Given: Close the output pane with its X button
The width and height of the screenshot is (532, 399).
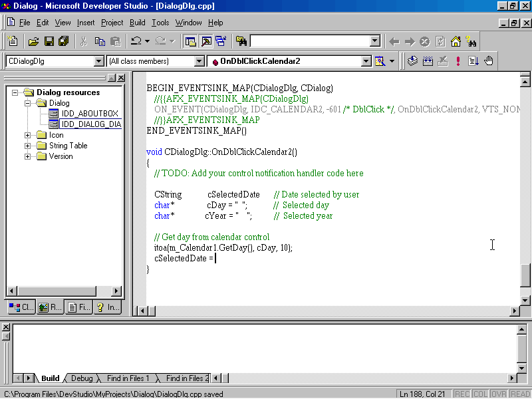Looking at the screenshot, I should point(6,327).
